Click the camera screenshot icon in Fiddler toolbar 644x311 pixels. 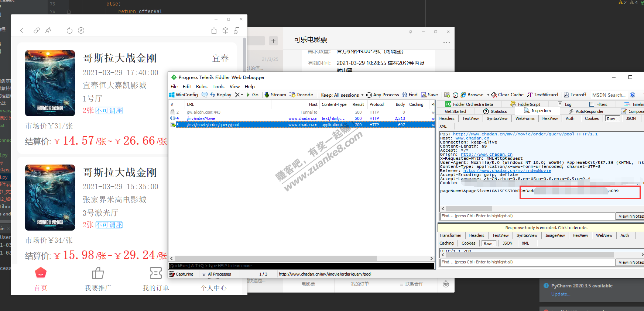coord(447,95)
